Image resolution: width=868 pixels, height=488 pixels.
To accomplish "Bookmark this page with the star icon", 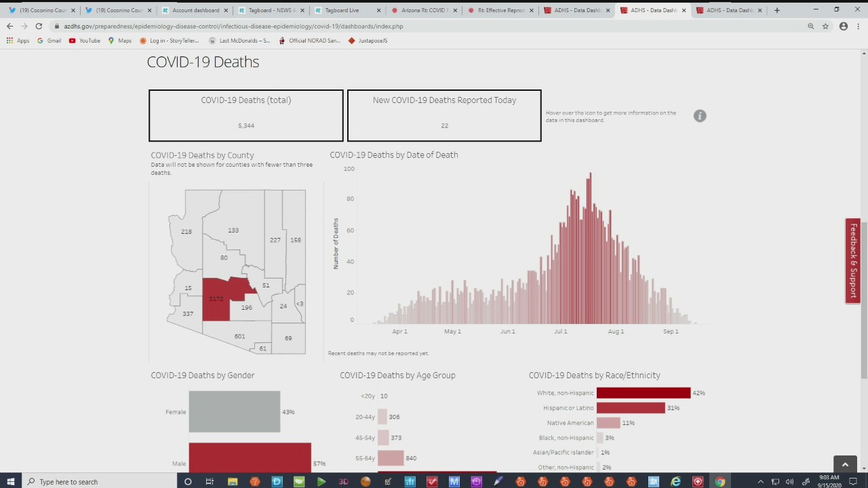I will click(825, 26).
